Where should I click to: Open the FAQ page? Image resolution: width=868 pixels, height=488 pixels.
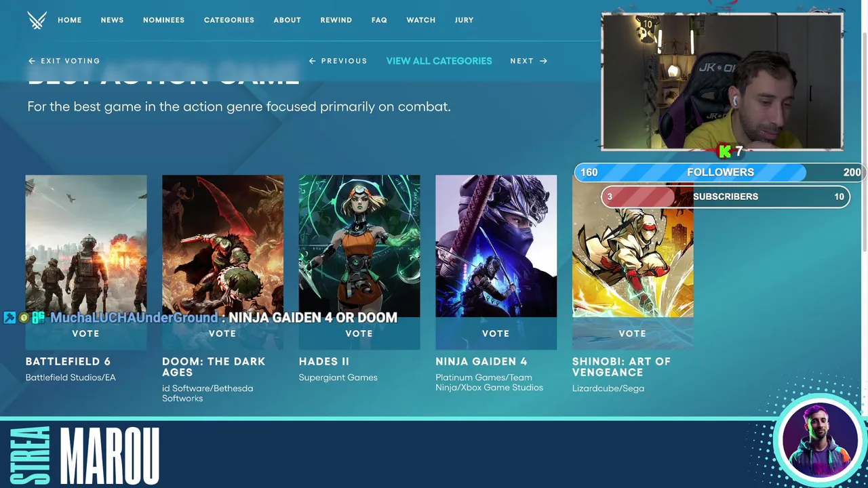coord(380,20)
